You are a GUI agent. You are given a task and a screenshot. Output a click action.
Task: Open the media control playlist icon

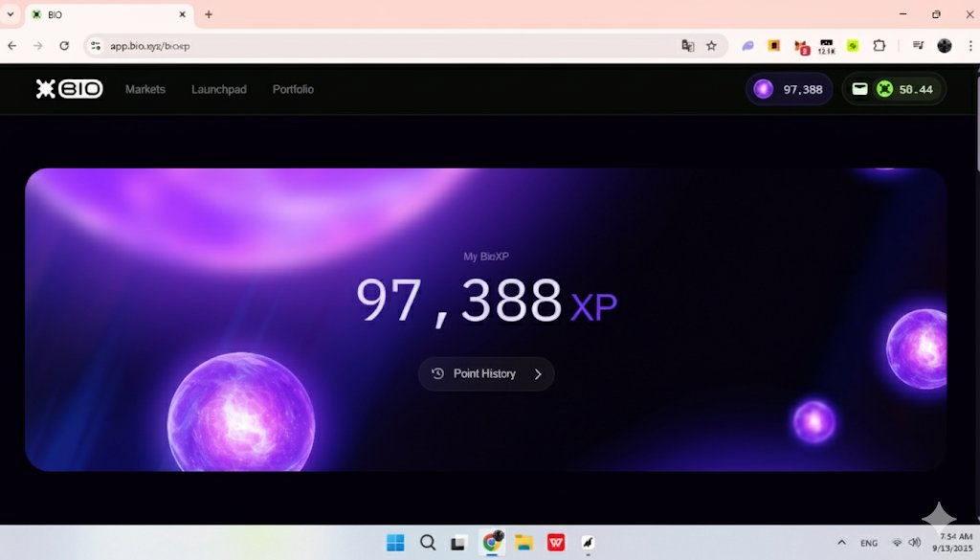(918, 46)
